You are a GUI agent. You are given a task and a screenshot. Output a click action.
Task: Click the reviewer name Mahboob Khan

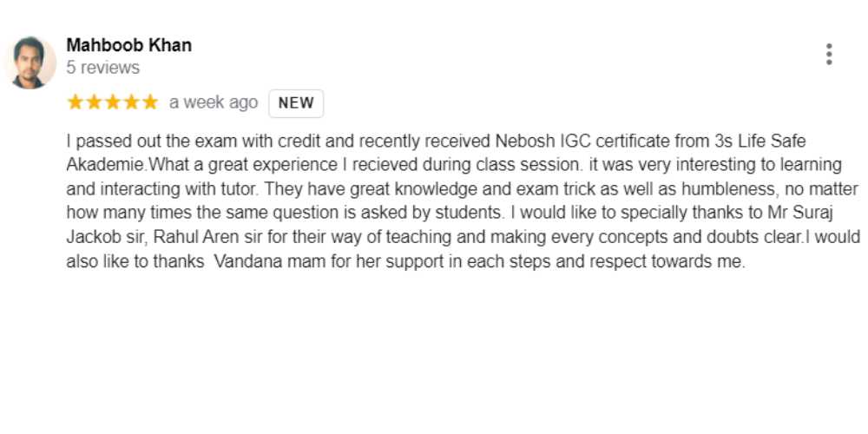tap(128, 45)
